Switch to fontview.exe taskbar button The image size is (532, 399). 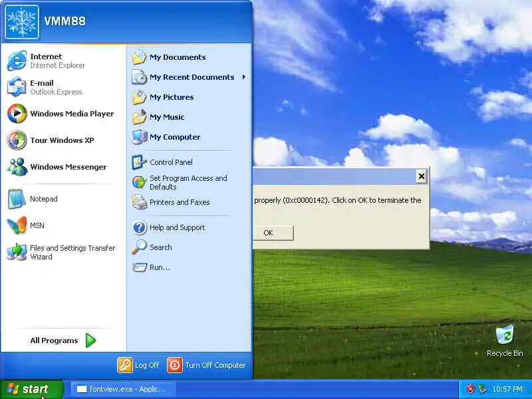pyautogui.click(x=124, y=389)
